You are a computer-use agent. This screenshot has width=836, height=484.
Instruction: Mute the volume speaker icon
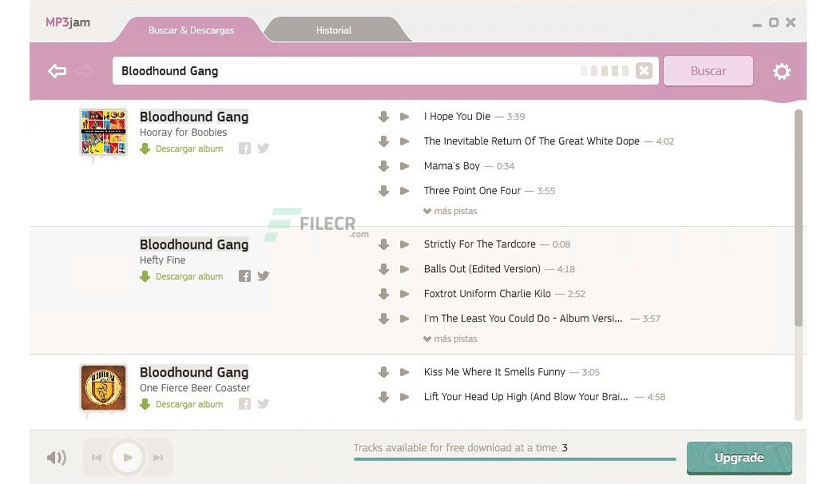pos(57,457)
